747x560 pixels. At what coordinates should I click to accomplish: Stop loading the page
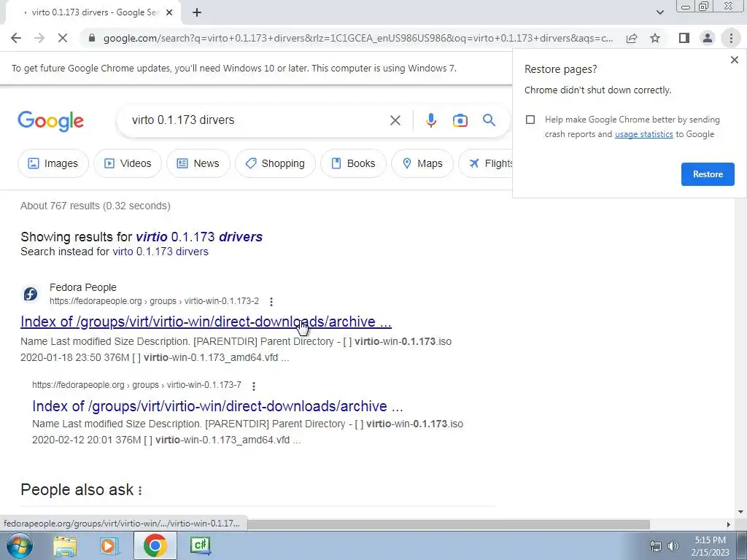[x=63, y=38]
